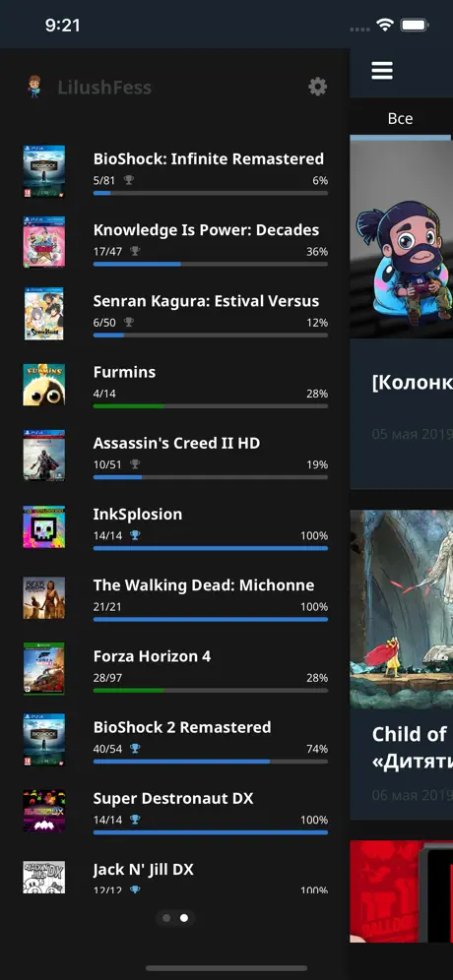Tap the trophy icon under InkSplosion
Image resolution: width=453 pixels, height=980 pixels.
point(135,535)
